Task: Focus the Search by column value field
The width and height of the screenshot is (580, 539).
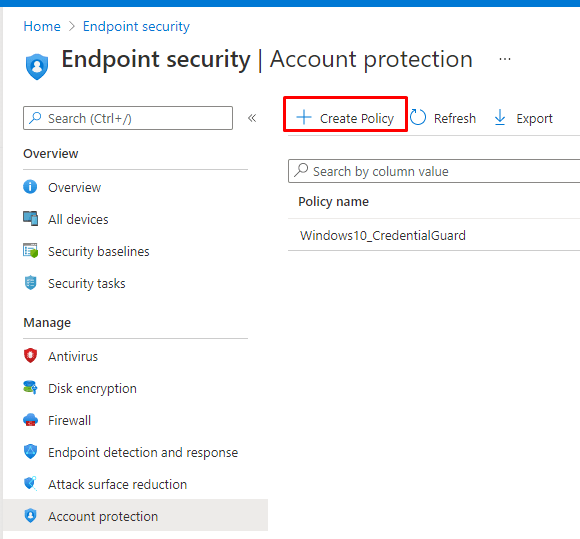Action: pyautogui.click(x=434, y=171)
